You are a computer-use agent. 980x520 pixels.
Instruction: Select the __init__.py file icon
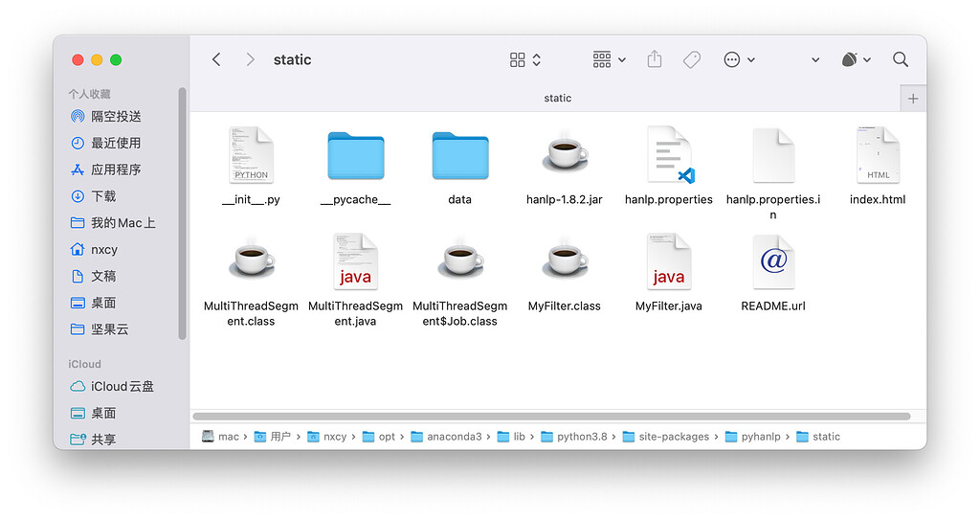click(x=252, y=154)
